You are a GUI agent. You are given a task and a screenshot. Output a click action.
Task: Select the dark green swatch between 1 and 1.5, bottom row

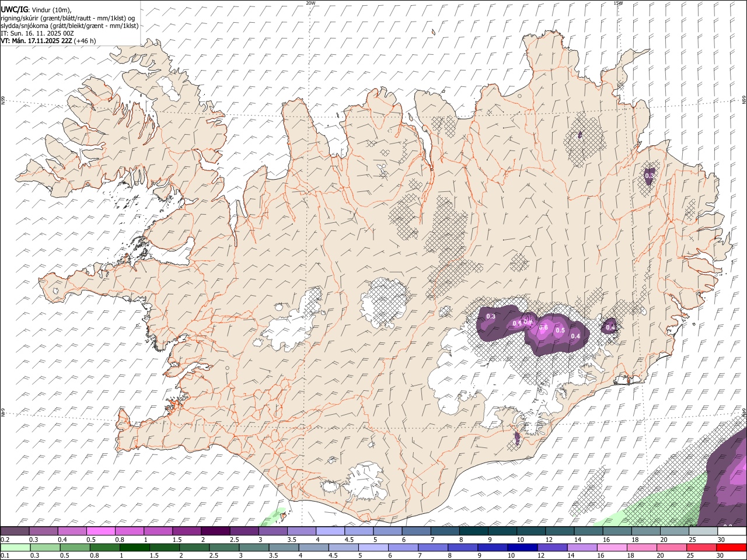[135, 548]
